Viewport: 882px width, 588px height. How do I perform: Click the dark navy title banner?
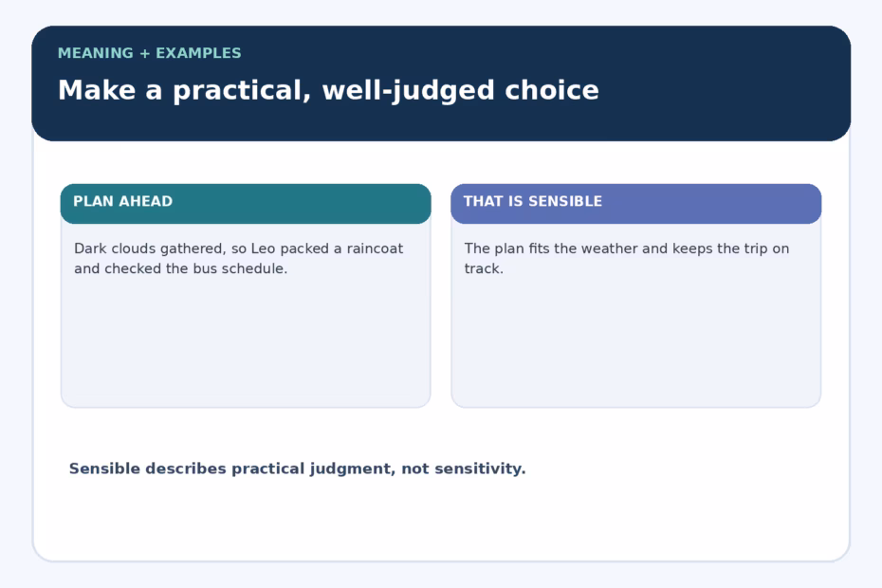click(x=441, y=83)
